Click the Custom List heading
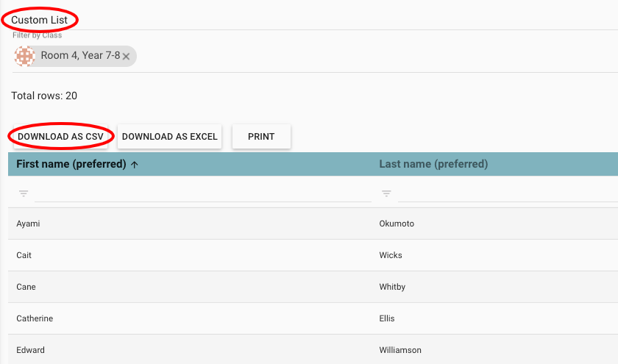 click(x=39, y=20)
